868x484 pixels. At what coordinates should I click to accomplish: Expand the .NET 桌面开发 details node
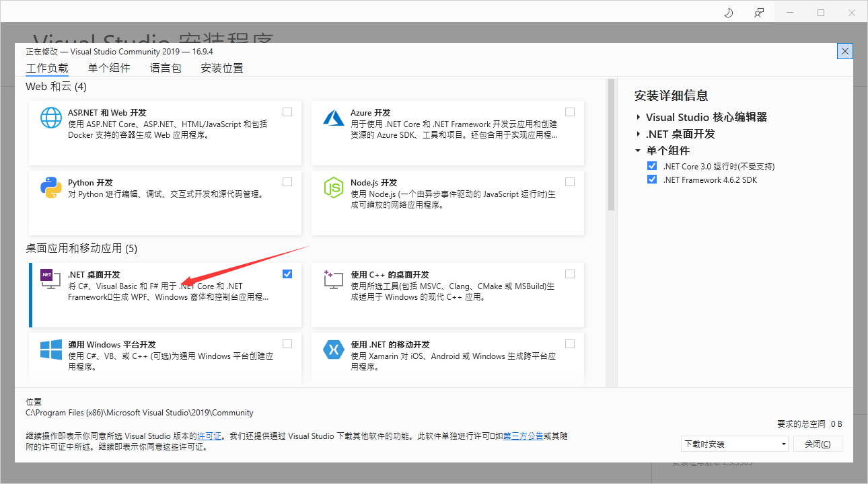638,134
